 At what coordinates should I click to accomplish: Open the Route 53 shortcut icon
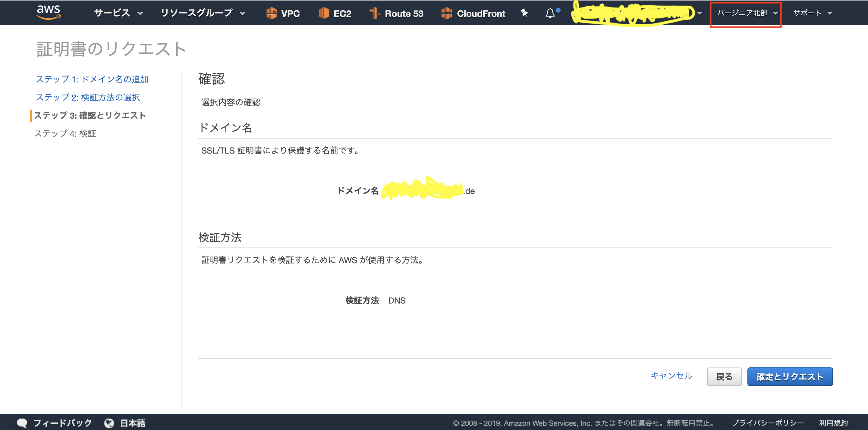(x=374, y=14)
